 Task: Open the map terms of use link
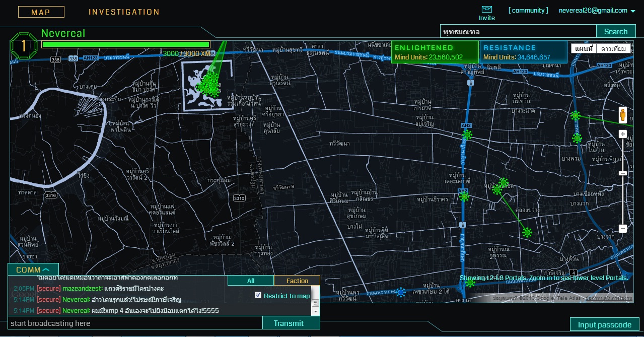click(x=610, y=298)
